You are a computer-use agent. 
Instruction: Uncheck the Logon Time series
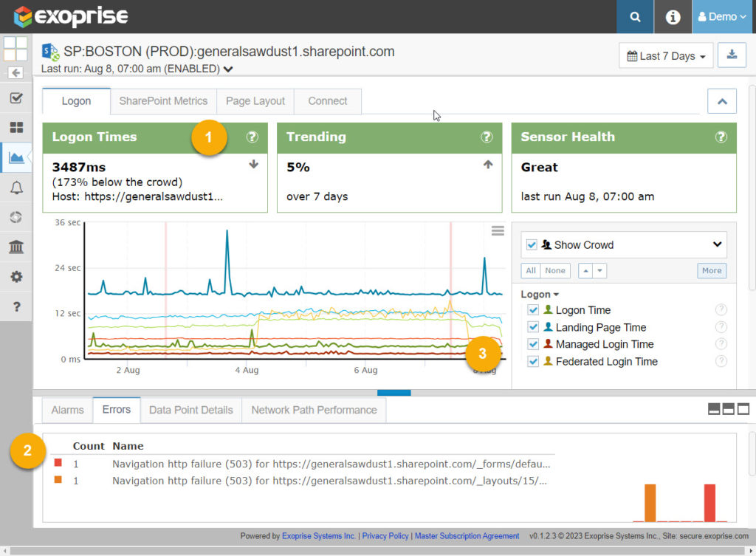click(533, 310)
